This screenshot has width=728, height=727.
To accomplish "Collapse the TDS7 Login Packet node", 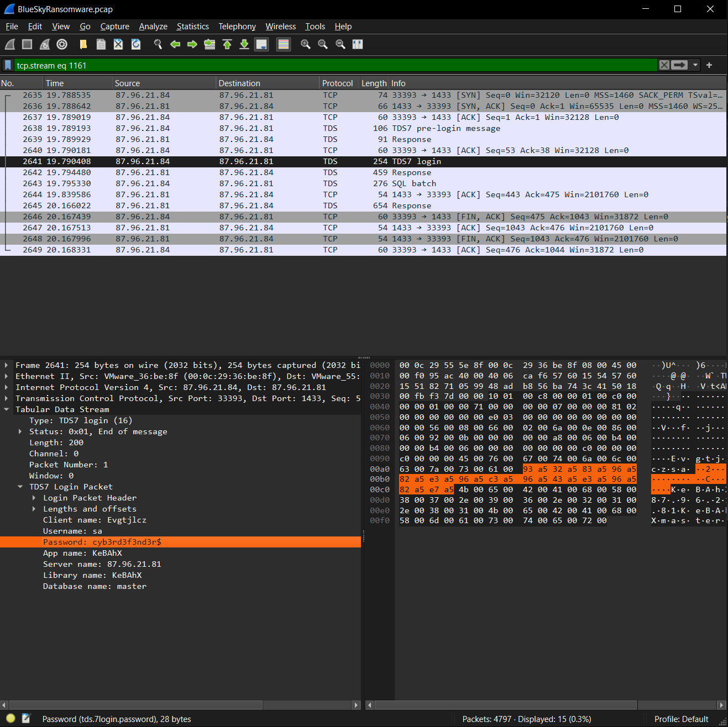I will tap(20, 487).
